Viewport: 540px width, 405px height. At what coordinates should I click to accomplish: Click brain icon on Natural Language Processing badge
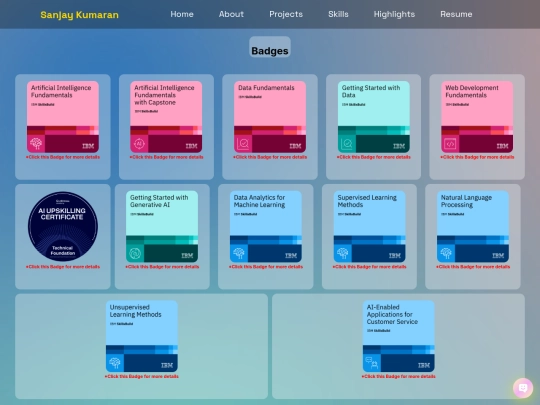click(446, 253)
